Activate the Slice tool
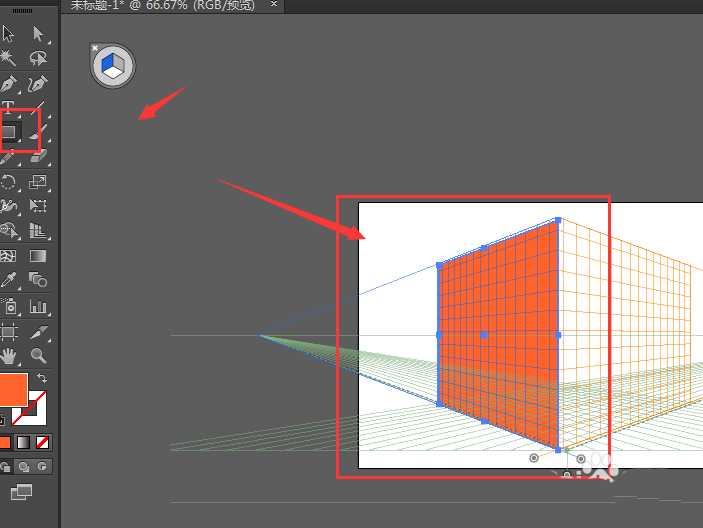 point(39,332)
